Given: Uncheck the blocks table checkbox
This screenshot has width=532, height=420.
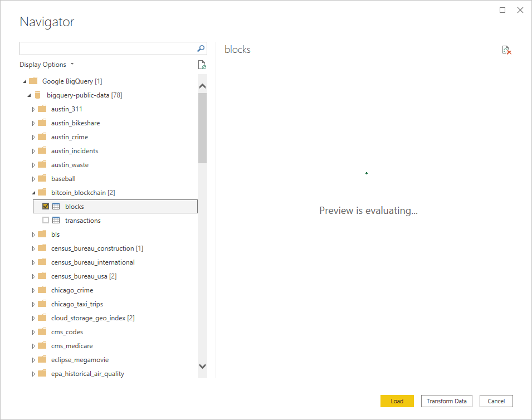Looking at the screenshot, I should point(45,206).
